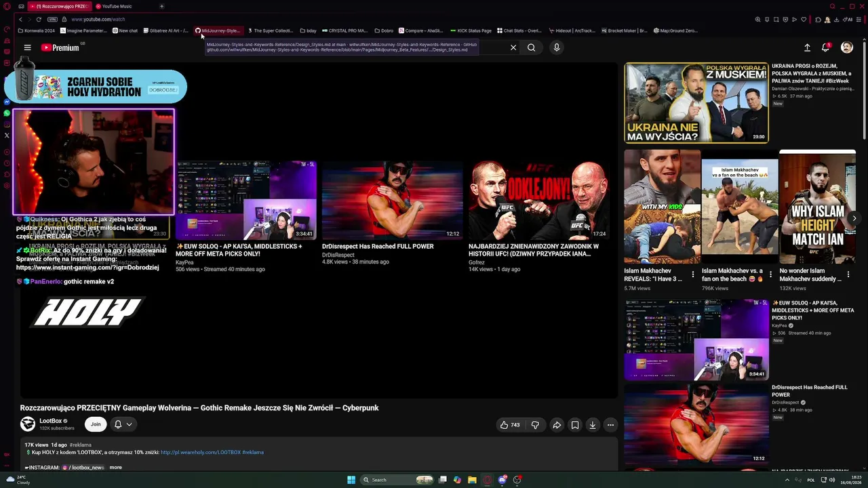Select the Rozczarowująco PRZECIĘTNY browser tab
Image resolution: width=868 pixels, height=488 pixels.
point(58,6)
